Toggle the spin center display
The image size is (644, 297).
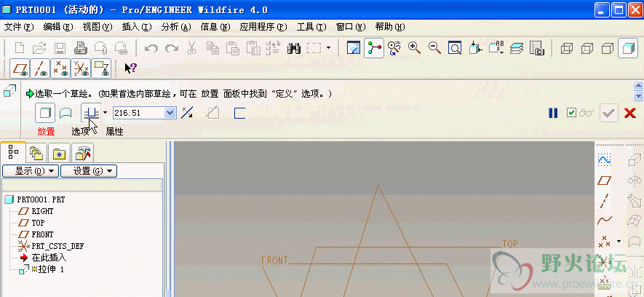pyautogui.click(x=374, y=48)
